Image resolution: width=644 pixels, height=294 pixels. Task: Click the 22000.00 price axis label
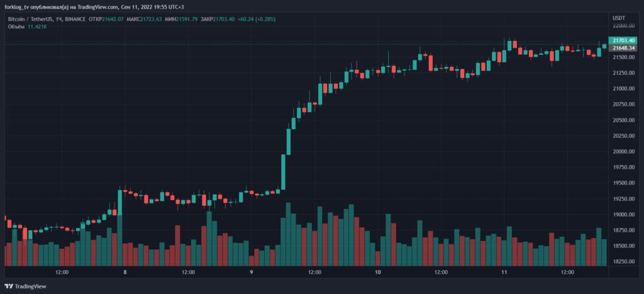click(623, 26)
